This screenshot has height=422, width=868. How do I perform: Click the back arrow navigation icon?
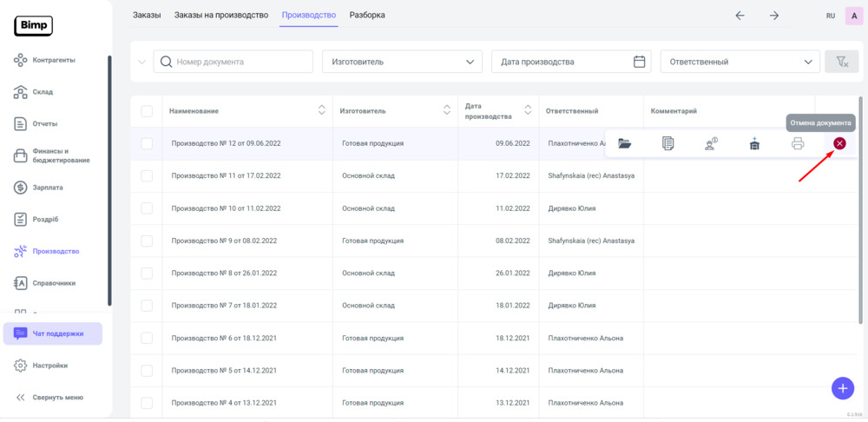(740, 16)
